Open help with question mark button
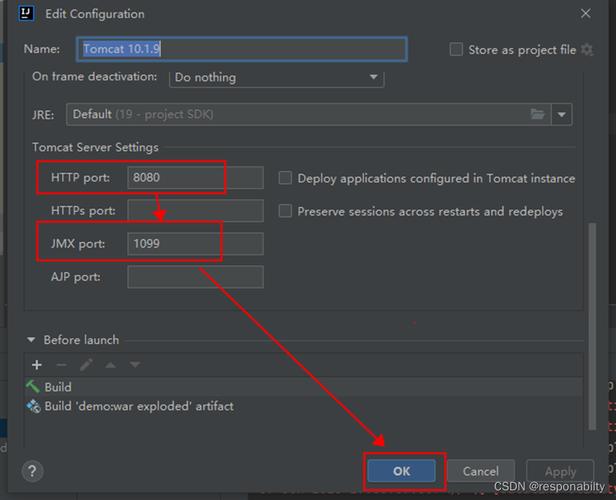Screen dimensions: 616x500 click(32, 471)
